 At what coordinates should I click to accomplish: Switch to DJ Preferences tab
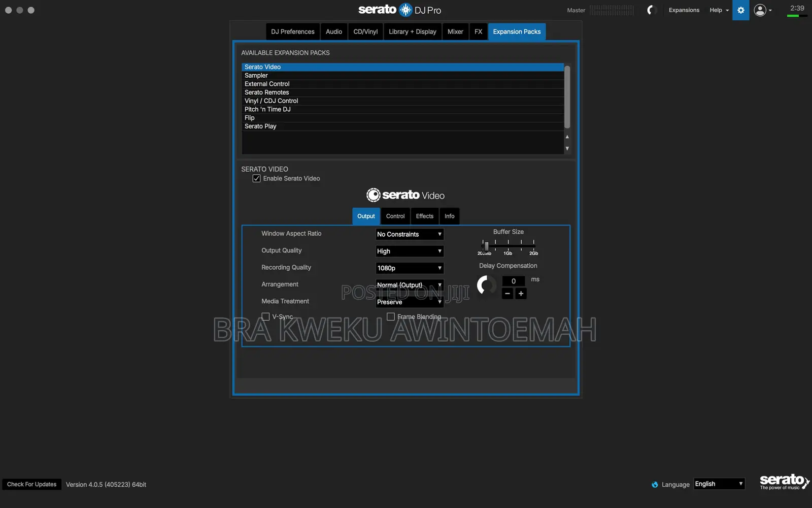293,31
